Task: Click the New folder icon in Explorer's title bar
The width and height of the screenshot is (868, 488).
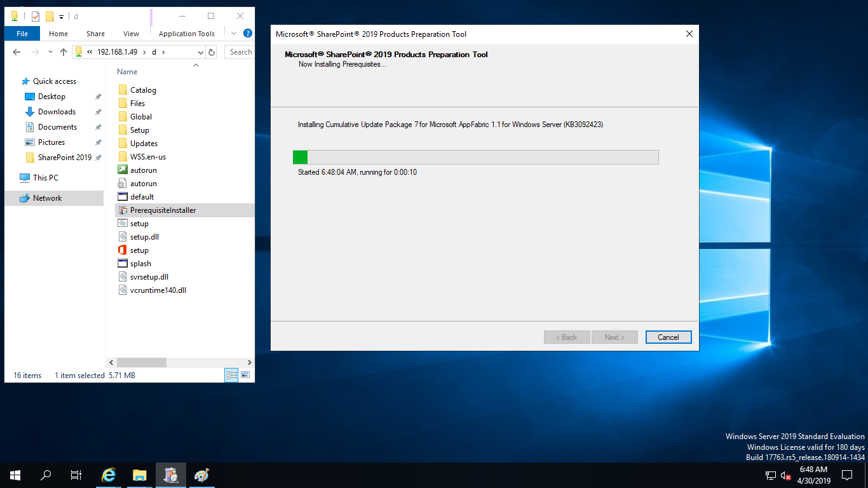Action: tap(50, 17)
